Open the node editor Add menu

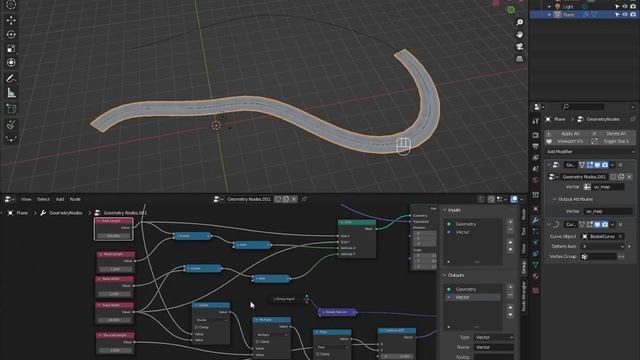pyautogui.click(x=60, y=199)
